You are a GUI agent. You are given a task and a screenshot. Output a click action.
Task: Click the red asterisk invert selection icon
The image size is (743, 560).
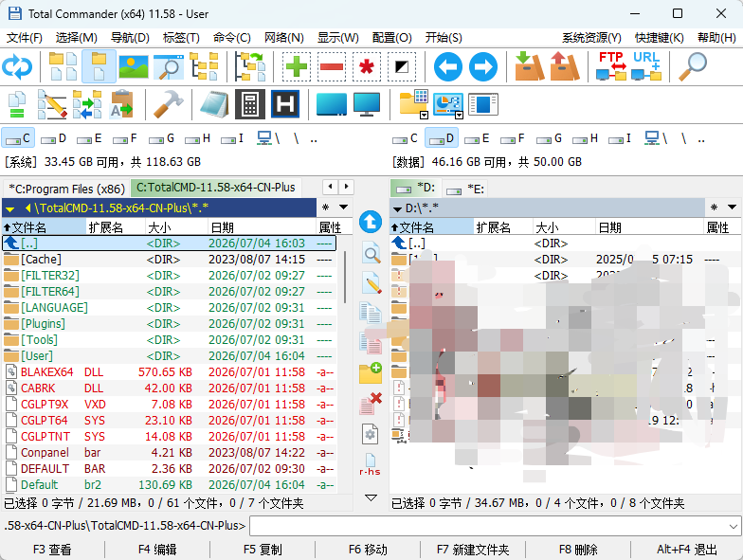tap(367, 66)
